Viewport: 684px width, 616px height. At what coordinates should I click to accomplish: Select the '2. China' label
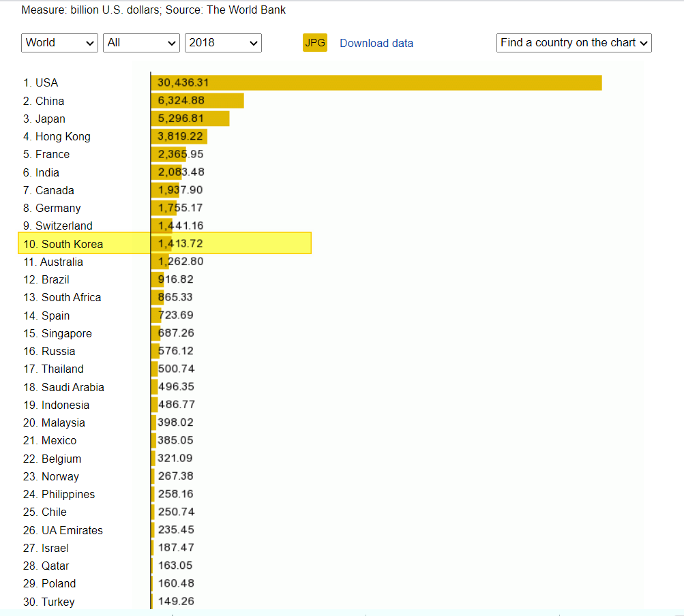pyautogui.click(x=44, y=101)
